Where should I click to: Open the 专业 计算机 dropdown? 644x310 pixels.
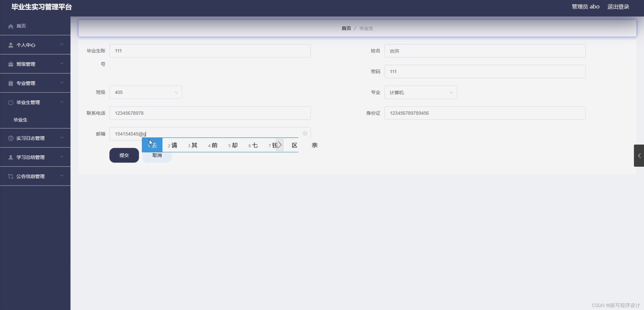pos(420,92)
